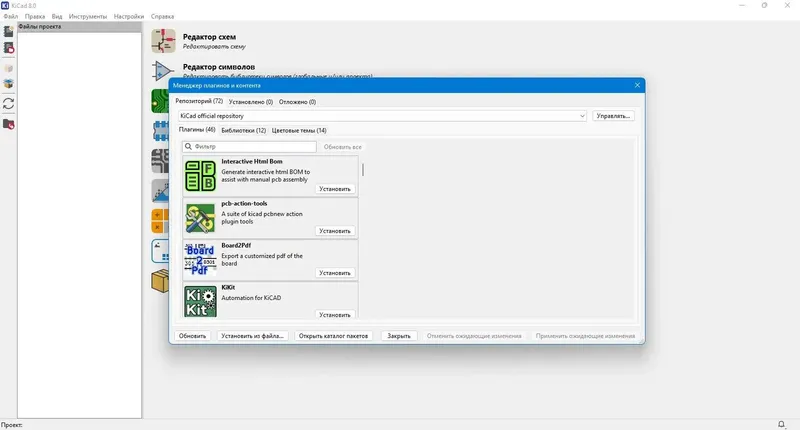
Task: Click the greyed Archive project icon
Action: pyautogui.click(x=8, y=68)
